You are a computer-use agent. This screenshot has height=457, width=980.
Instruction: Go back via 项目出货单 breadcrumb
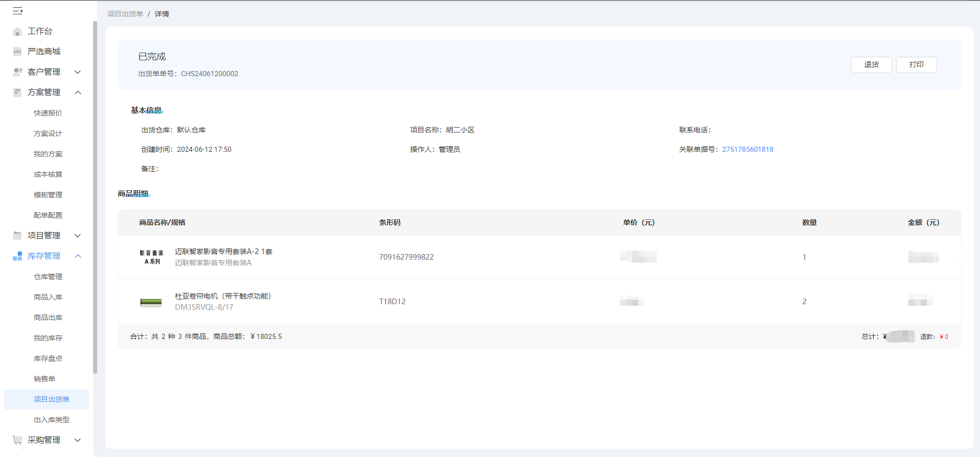(125, 14)
